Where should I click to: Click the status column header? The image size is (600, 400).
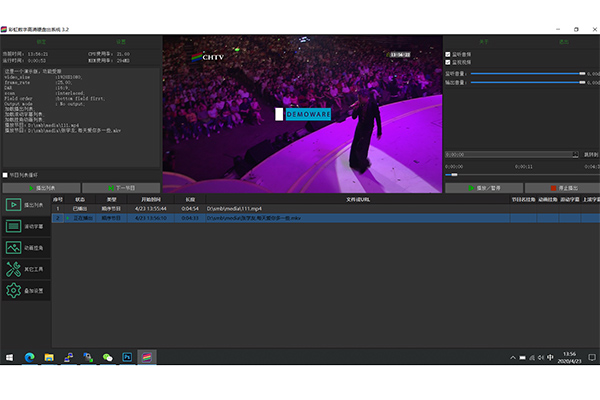[x=80, y=199]
